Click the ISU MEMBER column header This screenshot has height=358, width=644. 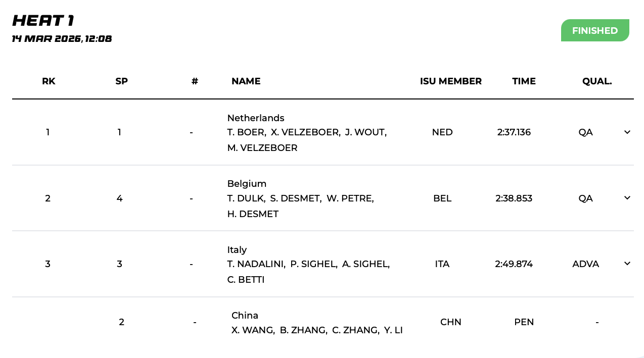click(x=450, y=81)
